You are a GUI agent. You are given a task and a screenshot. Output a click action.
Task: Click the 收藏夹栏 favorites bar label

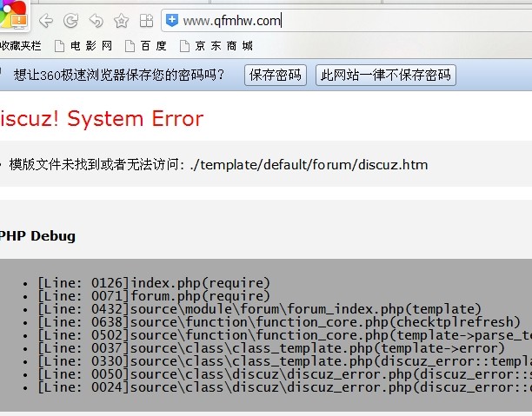[x=20, y=46]
